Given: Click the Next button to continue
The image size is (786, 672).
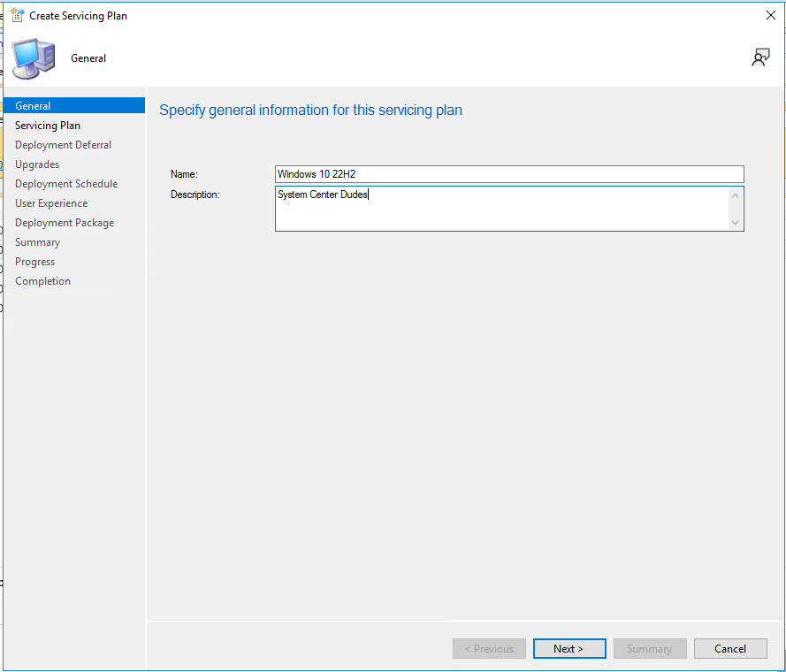Looking at the screenshot, I should 569,648.
